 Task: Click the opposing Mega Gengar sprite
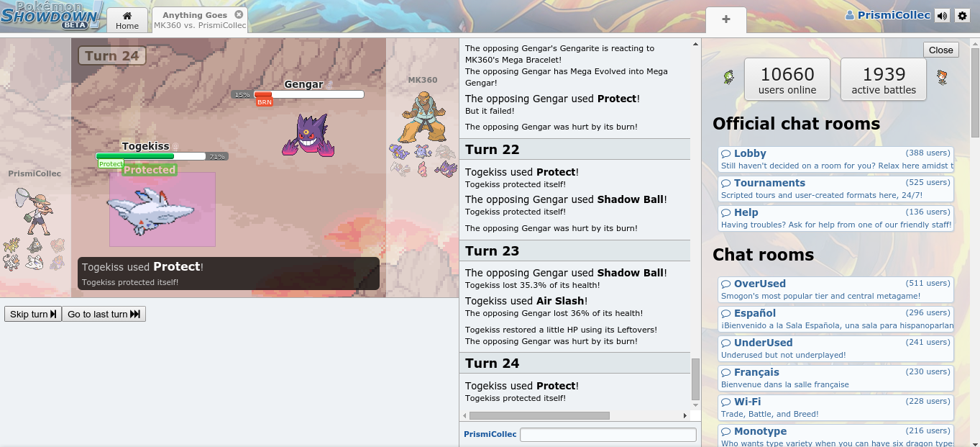tap(308, 135)
